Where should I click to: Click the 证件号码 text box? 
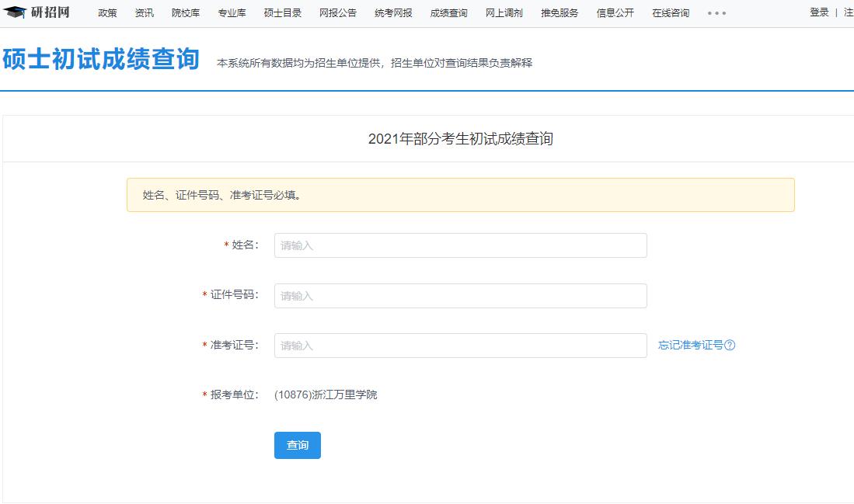pos(460,296)
